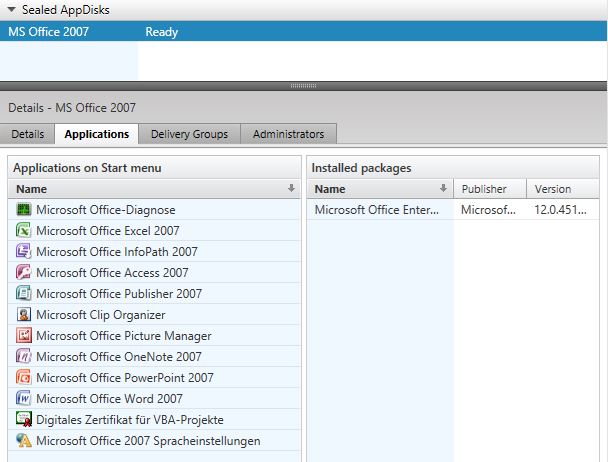Click the Version column header
This screenshot has width=608, height=462.
point(552,189)
